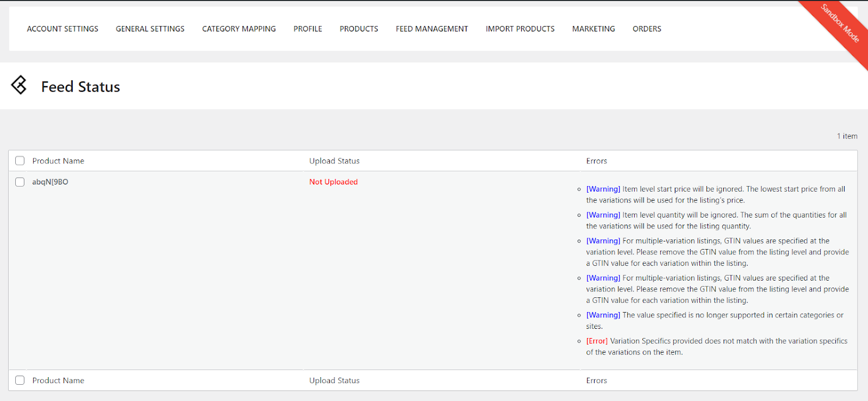Click the Feed Status page heading

(80, 87)
